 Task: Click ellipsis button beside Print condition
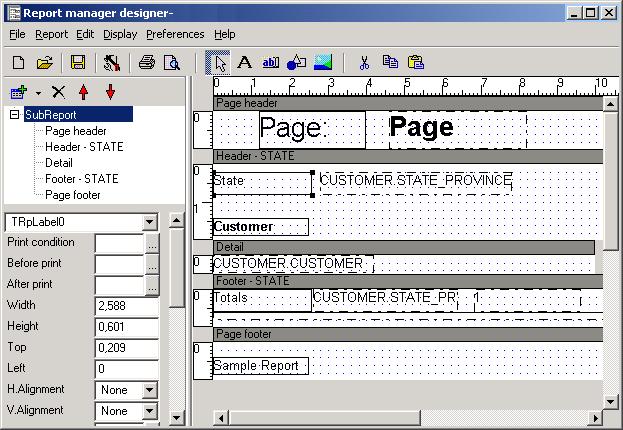pos(152,243)
